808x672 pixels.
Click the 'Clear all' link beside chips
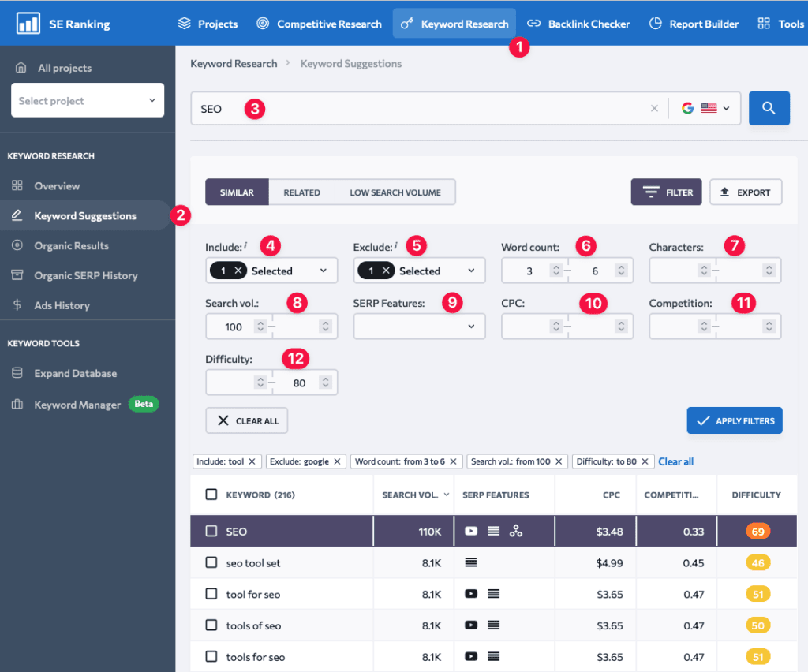click(x=675, y=461)
